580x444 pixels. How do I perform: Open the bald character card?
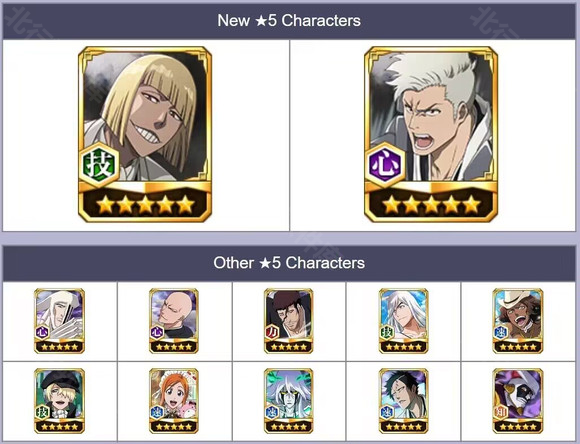[174, 321]
